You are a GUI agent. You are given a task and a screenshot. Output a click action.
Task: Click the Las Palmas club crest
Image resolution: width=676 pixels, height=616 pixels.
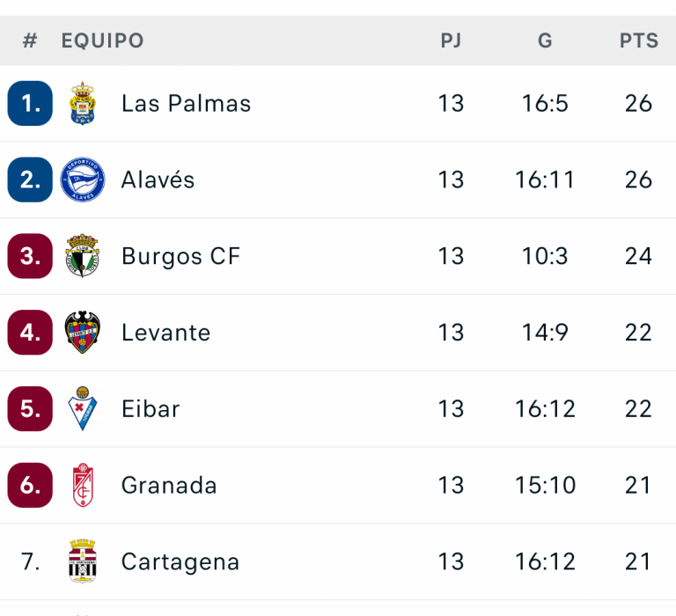pos(82,103)
